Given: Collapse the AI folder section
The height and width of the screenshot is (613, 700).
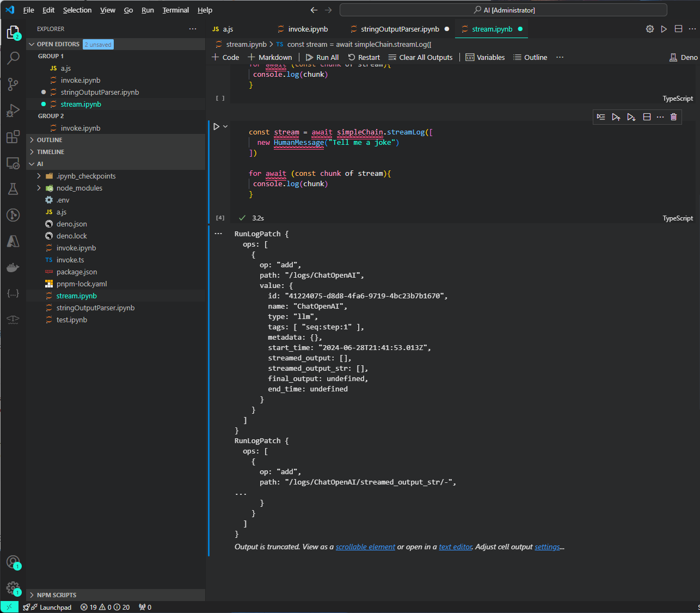Looking at the screenshot, I should (115, 164).
